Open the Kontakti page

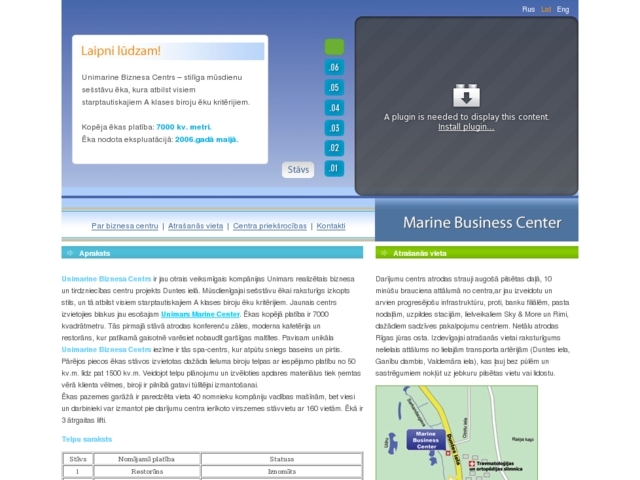click(330, 226)
